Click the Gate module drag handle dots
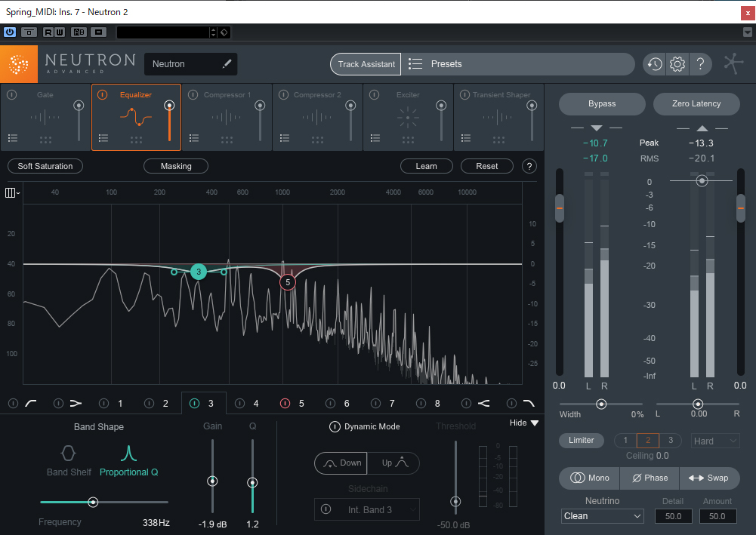The image size is (756, 535). 45,140
